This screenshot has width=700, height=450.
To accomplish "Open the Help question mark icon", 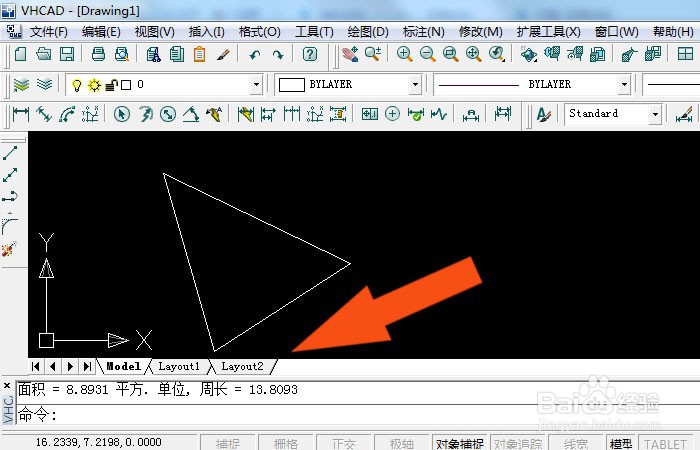I will (310, 54).
